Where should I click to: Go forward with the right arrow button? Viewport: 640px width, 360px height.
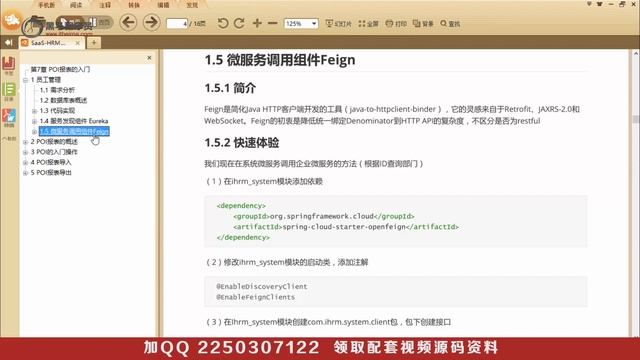(151, 22)
